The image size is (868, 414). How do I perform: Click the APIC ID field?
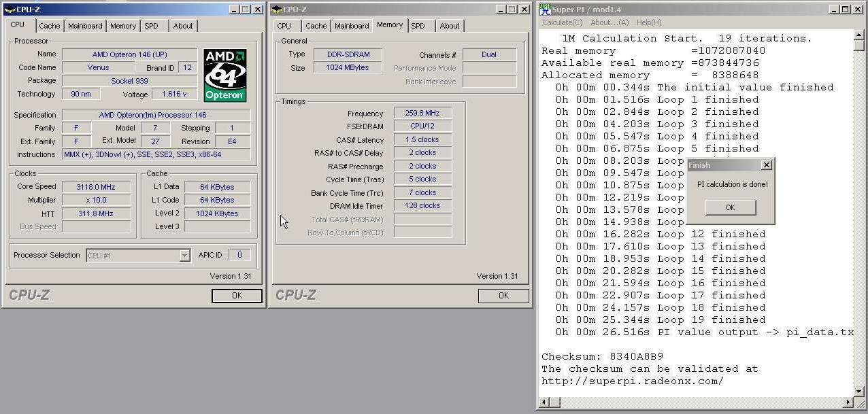tap(239, 255)
